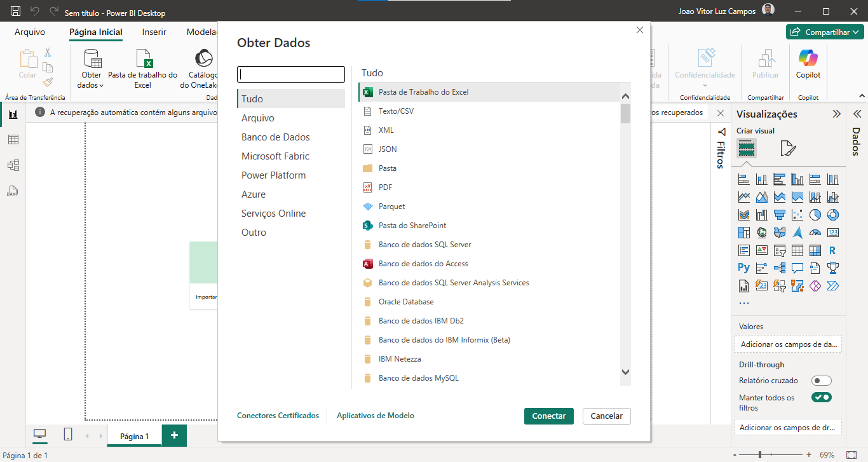The height and width of the screenshot is (462, 868).
Task: Select the donut chart visual
Action: [x=833, y=215]
